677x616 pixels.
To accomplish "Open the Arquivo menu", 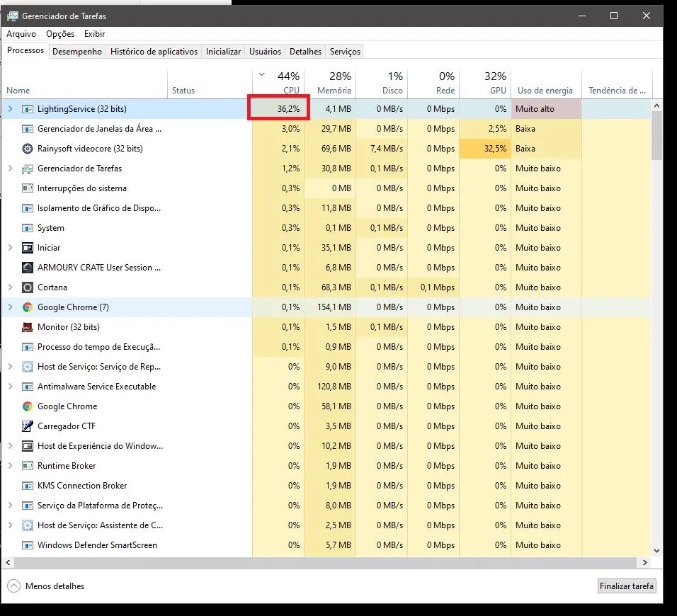I will pos(21,34).
